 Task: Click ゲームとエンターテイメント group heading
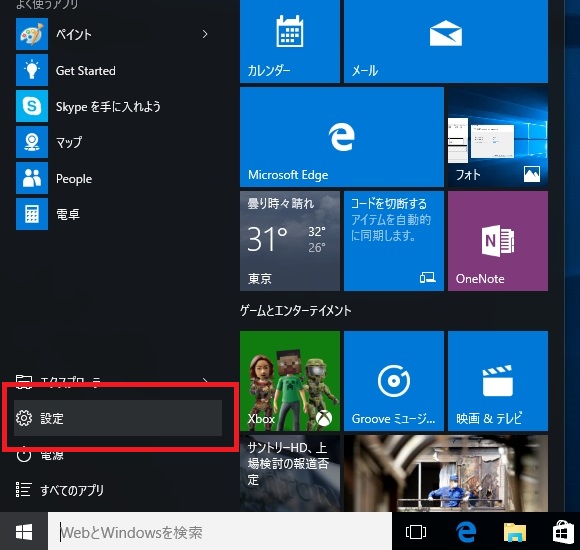(296, 310)
